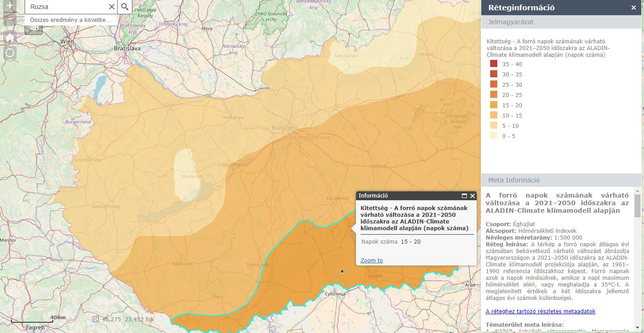Click the home extent button
Viewport: 644px width, 333px height.
9,39
